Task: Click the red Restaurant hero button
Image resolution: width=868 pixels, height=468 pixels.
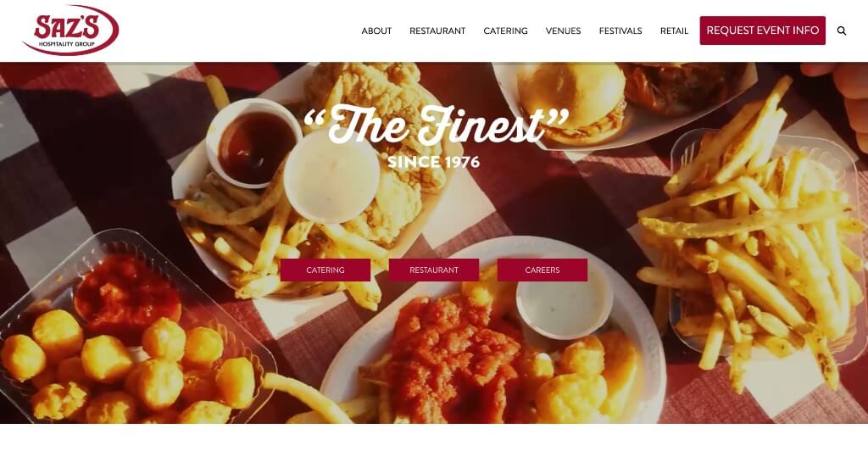Action: [x=434, y=270]
